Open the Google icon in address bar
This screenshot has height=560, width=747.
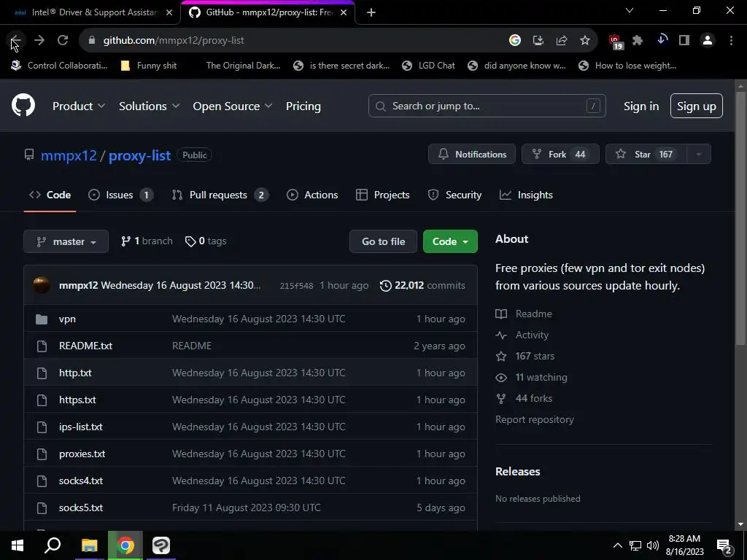pyautogui.click(x=514, y=41)
